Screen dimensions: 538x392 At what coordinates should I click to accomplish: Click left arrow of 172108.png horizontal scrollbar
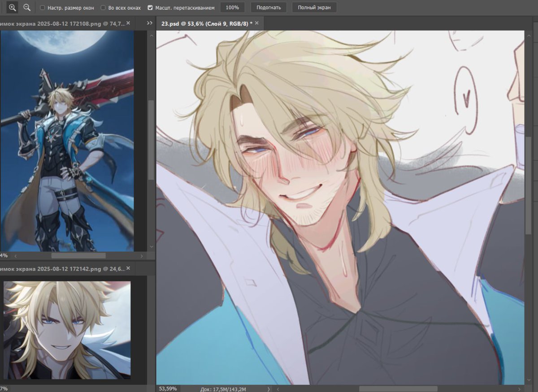[15, 256]
